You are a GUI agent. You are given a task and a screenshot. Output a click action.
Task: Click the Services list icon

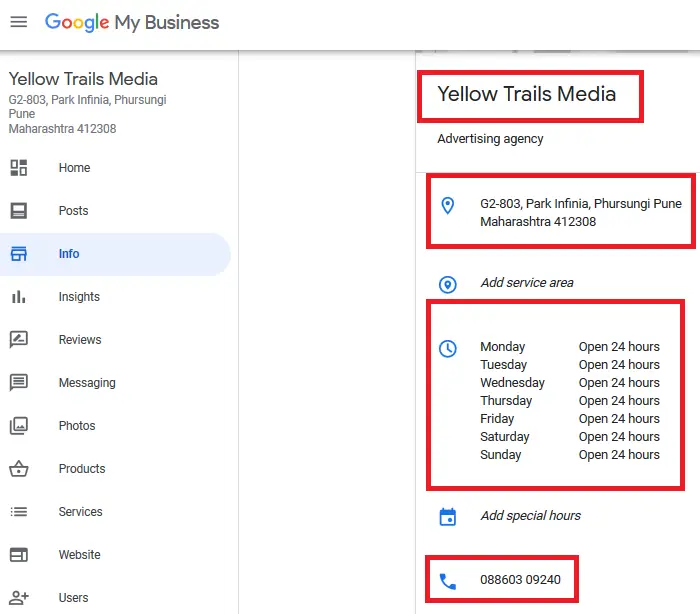coord(19,512)
